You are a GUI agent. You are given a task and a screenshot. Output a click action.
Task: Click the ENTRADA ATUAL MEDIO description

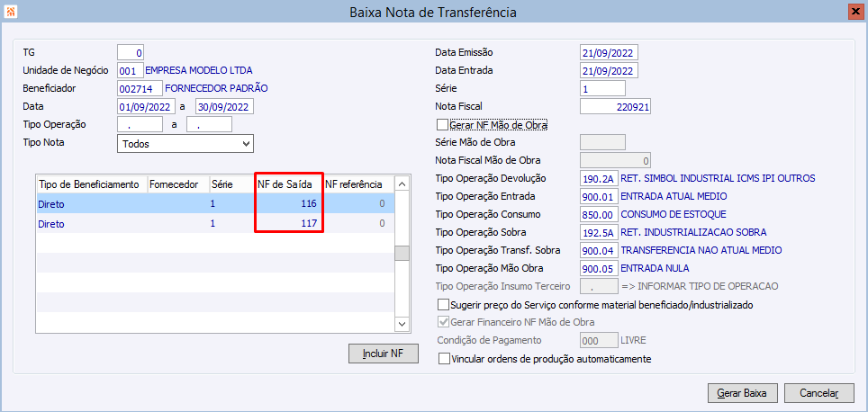click(674, 196)
